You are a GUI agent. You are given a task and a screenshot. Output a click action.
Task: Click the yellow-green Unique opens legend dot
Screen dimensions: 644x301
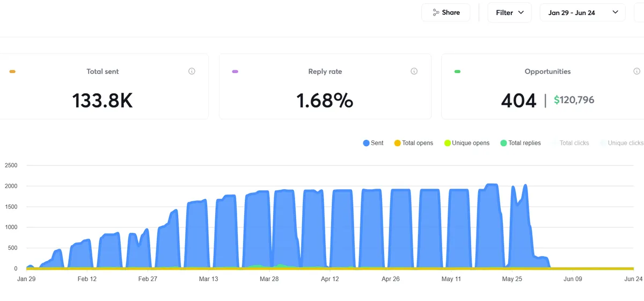(447, 143)
